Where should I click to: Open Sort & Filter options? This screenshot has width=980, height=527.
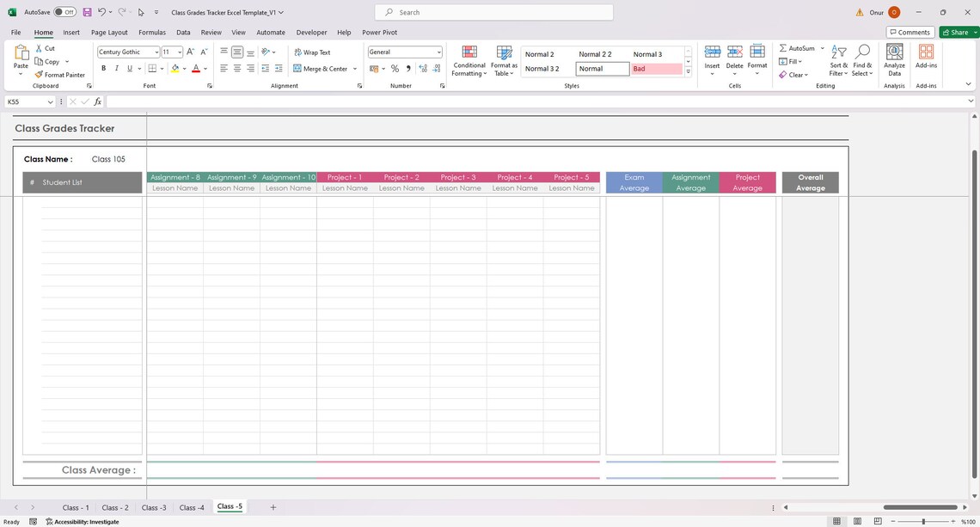point(837,61)
